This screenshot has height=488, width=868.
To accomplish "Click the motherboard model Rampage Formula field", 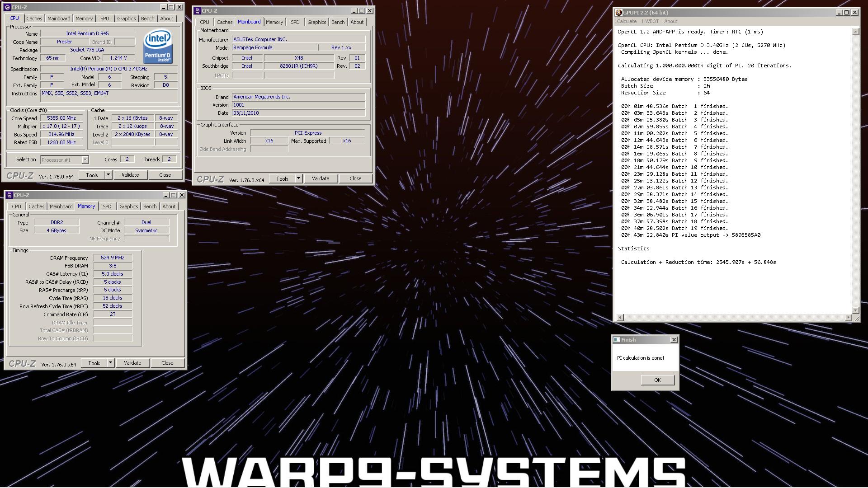I will (x=274, y=47).
